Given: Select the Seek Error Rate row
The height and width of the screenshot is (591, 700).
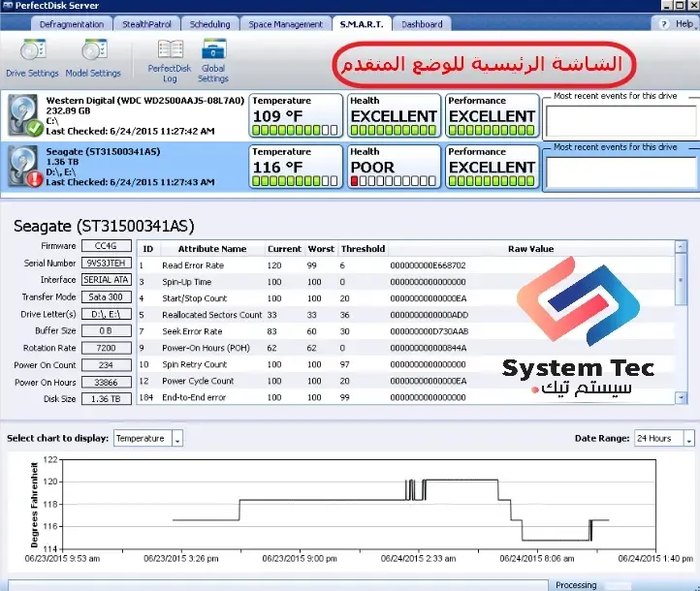Looking at the screenshot, I should coord(406,331).
